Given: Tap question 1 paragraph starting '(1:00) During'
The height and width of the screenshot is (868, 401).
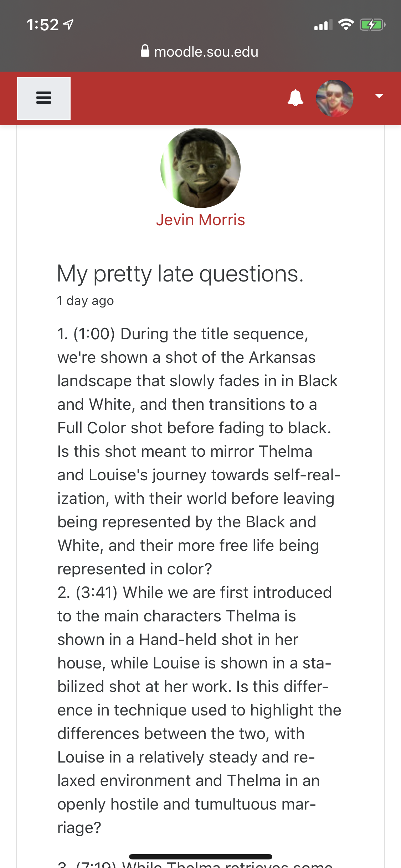Looking at the screenshot, I should click(199, 451).
